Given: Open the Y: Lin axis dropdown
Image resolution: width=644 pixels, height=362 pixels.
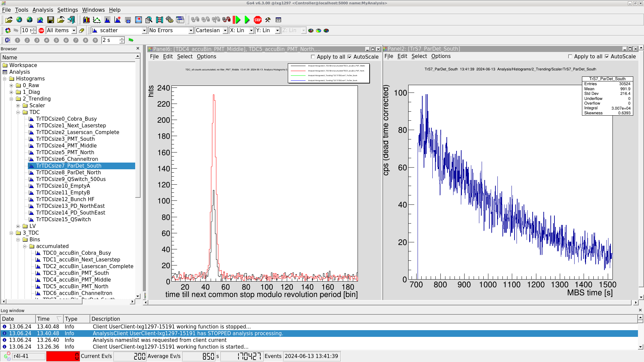Looking at the screenshot, I should pos(268,31).
